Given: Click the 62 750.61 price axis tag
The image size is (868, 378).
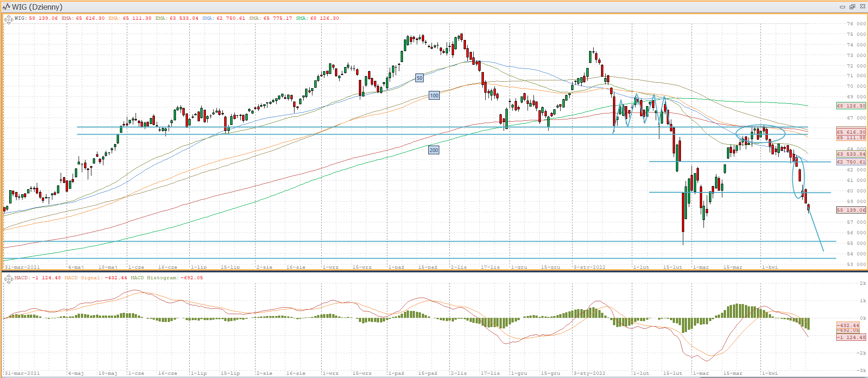Looking at the screenshot, I should 851,162.
